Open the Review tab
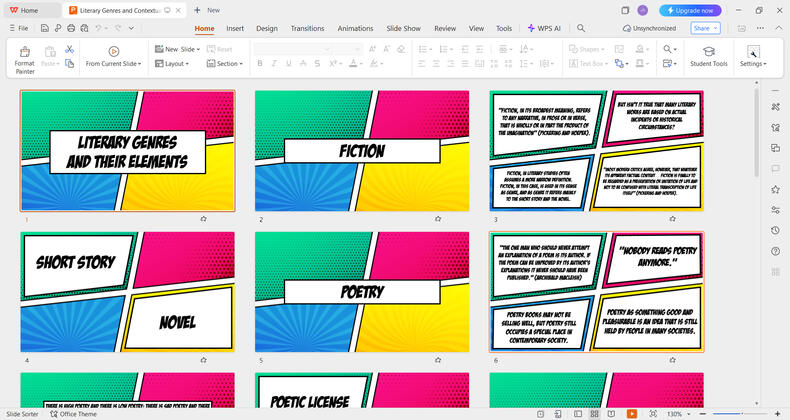This screenshot has height=420, width=790. click(x=445, y=28)
